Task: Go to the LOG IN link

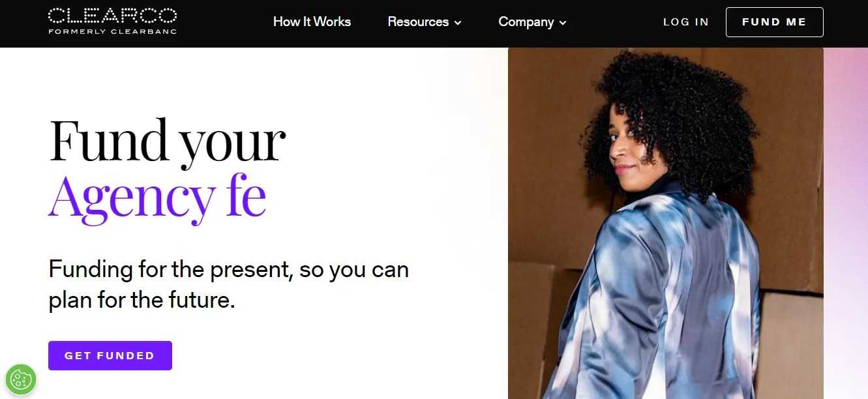Action: point(686,22)
